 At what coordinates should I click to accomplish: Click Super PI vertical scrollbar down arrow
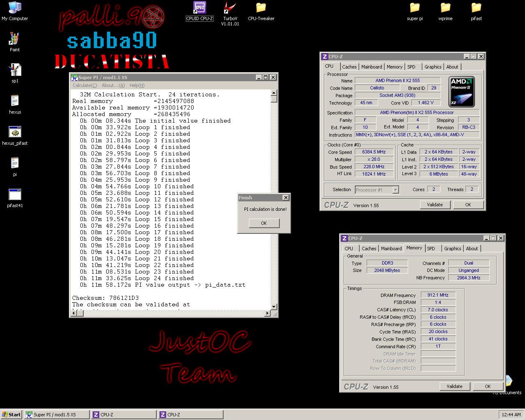[x=274, y=307]
